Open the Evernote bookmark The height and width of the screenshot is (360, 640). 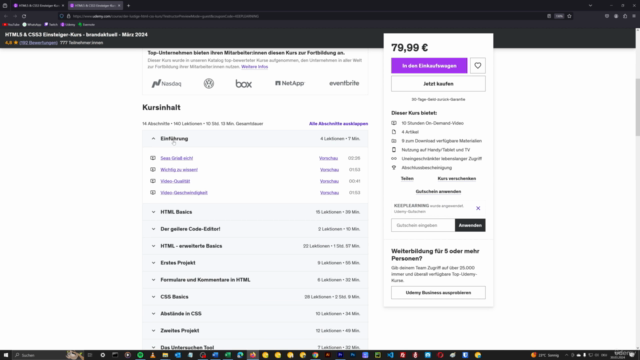87,25
